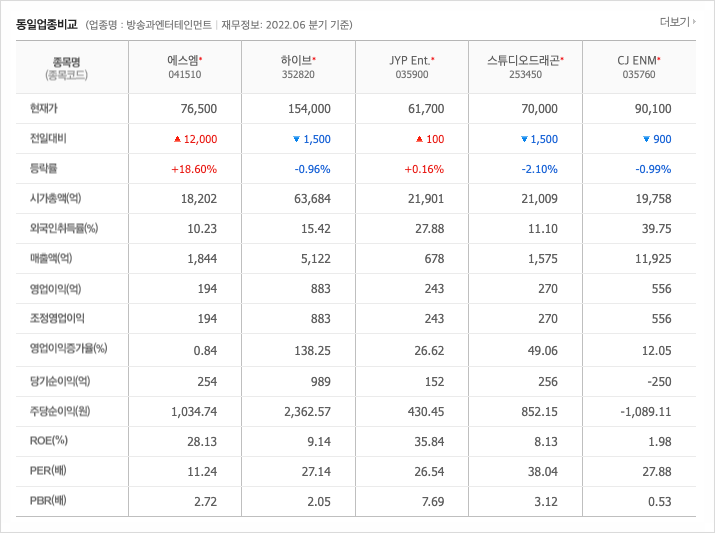This screenshot has height=533, width=715.
Task: Click the PER(배) row label
Action: [48, 471]
